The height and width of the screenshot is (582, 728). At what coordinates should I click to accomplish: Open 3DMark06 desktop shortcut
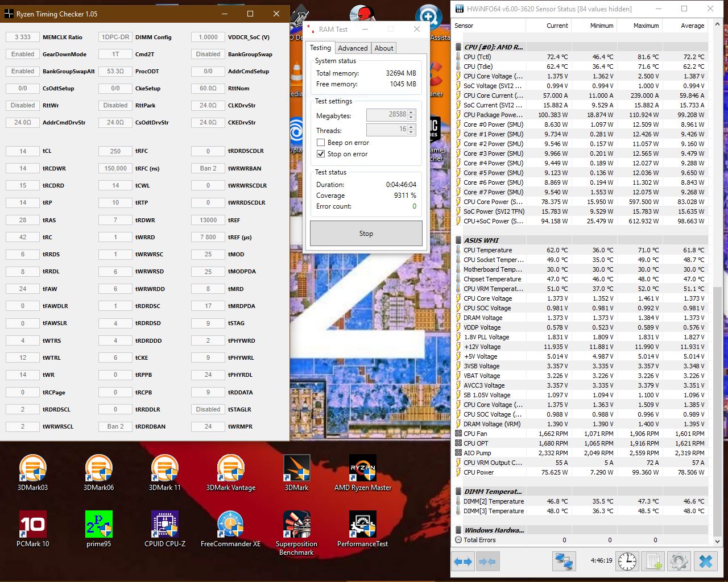(x=98, y=472)
